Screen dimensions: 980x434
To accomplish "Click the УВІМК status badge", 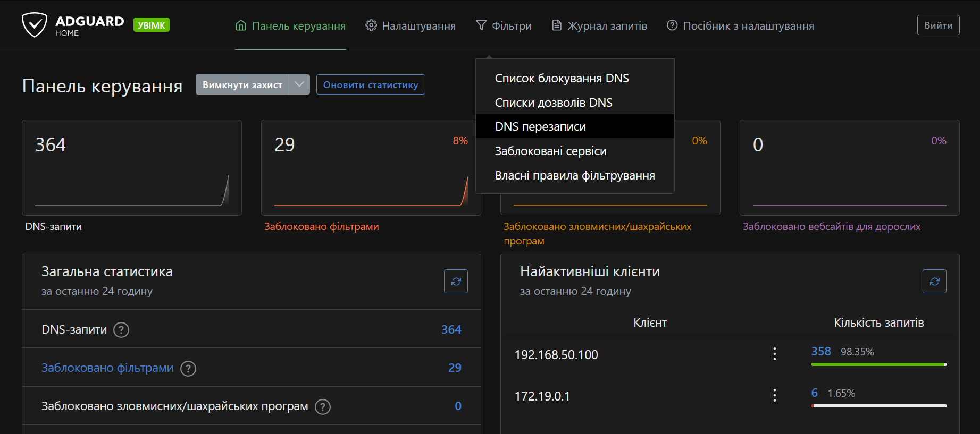I will pyautogui.click(x=152, y=25).
